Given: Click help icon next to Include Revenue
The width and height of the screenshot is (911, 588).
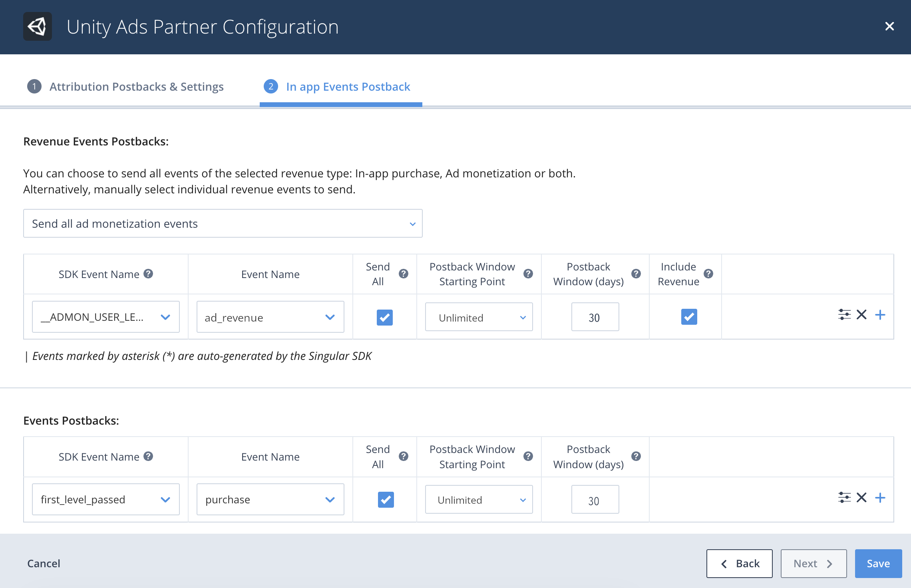Looking at the screenshot, I should [x=708, y=274].
